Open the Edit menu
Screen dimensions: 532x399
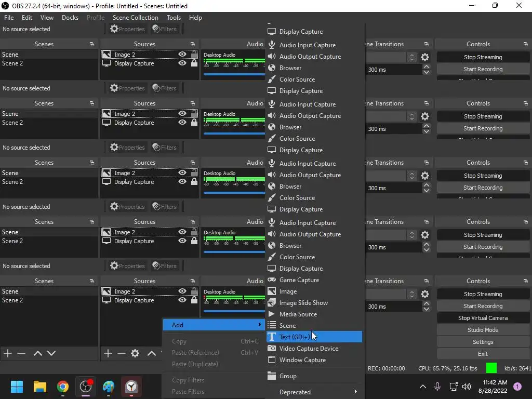(x=27, y=17)
